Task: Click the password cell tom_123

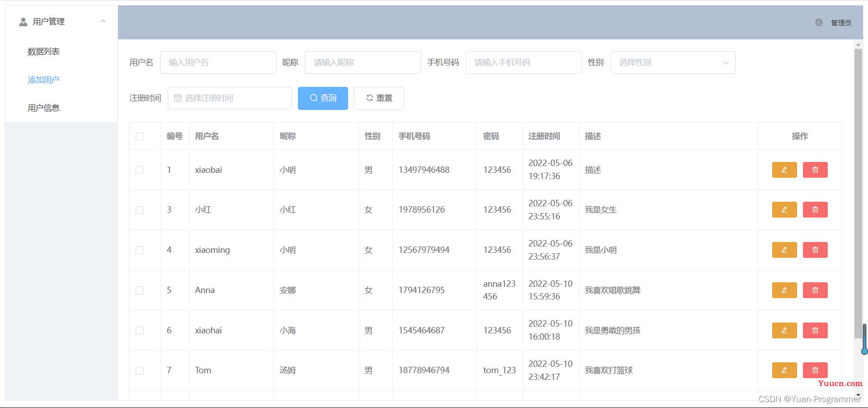Action: [x=500, y=370]
